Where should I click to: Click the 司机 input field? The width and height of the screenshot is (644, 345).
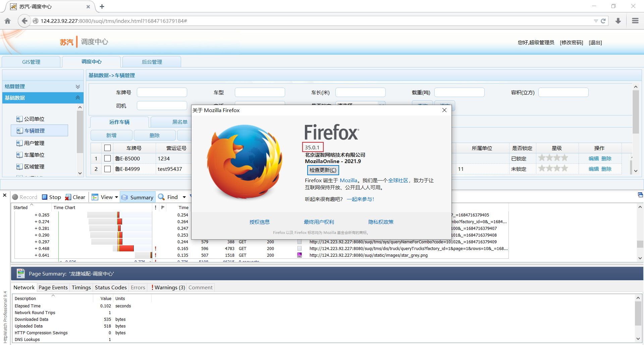162,106
